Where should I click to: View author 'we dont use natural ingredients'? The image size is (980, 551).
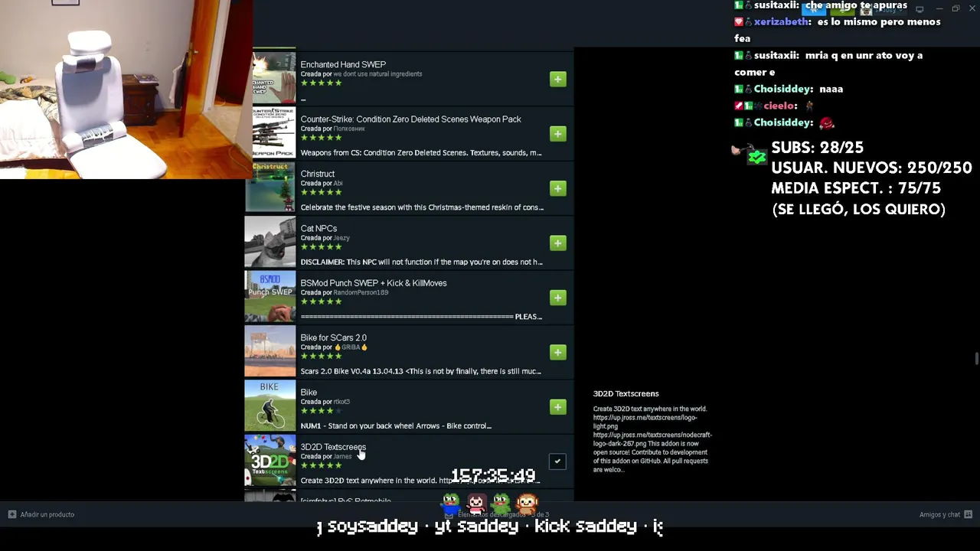pyautogui.click(x=377, y=74)
